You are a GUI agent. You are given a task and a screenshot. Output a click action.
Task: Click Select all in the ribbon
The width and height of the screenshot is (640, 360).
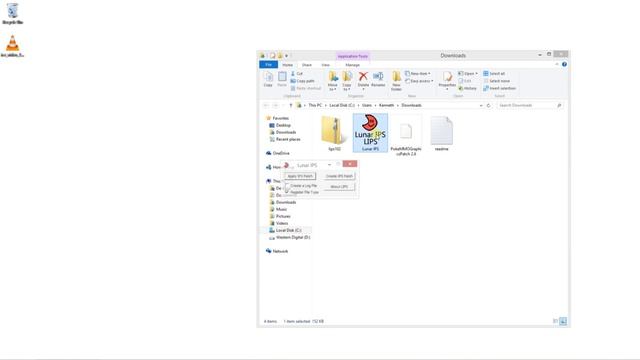(494, 73)
